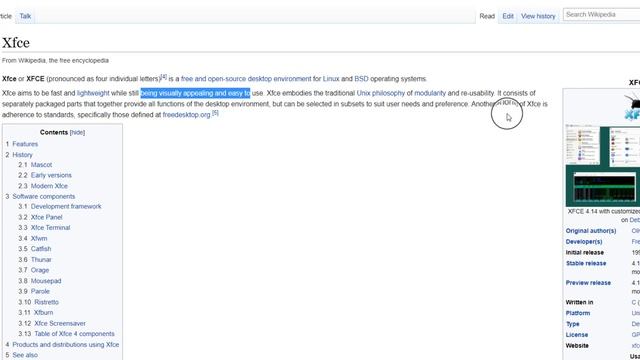The width and height of the screenshot is (640, 360).
Task: Open License infobox link
Action: pos(577,335)
